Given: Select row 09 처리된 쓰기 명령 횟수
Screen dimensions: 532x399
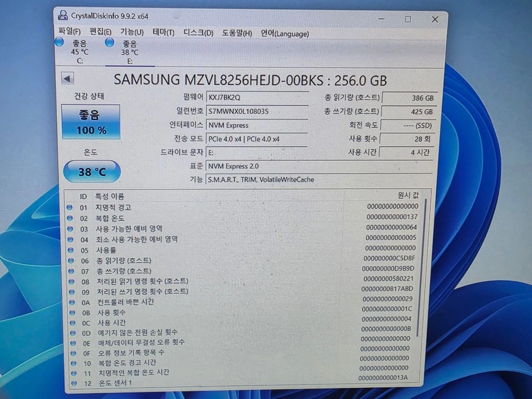Looking at the screenshot, I should [243, 291].
